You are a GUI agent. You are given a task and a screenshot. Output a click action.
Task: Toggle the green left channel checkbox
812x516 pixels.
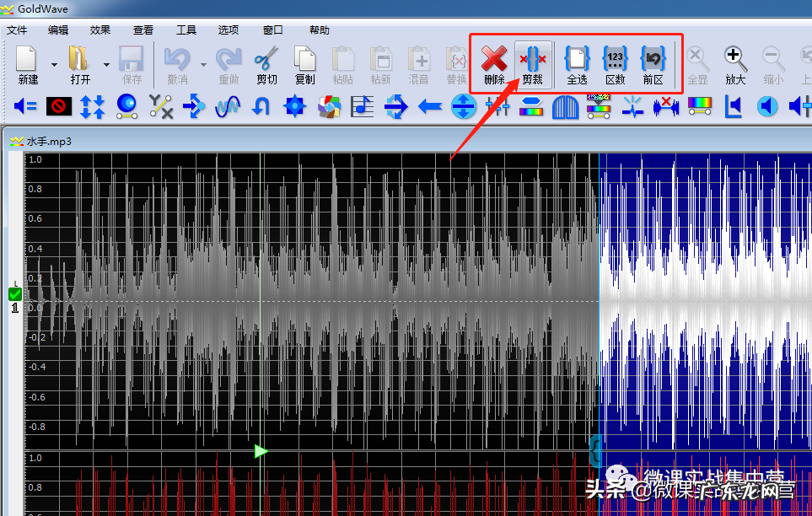point(15,294)
